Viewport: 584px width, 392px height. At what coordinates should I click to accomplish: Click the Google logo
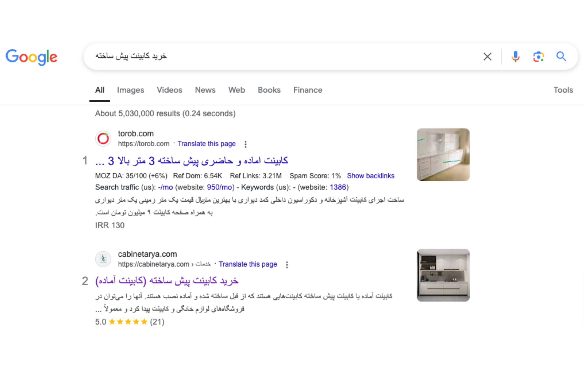32,57
